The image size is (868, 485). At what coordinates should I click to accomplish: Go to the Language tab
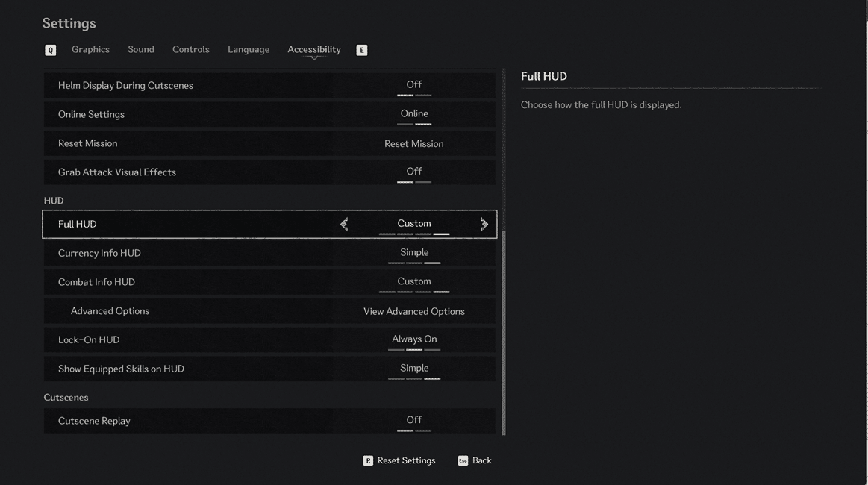(x=249, y=49)
